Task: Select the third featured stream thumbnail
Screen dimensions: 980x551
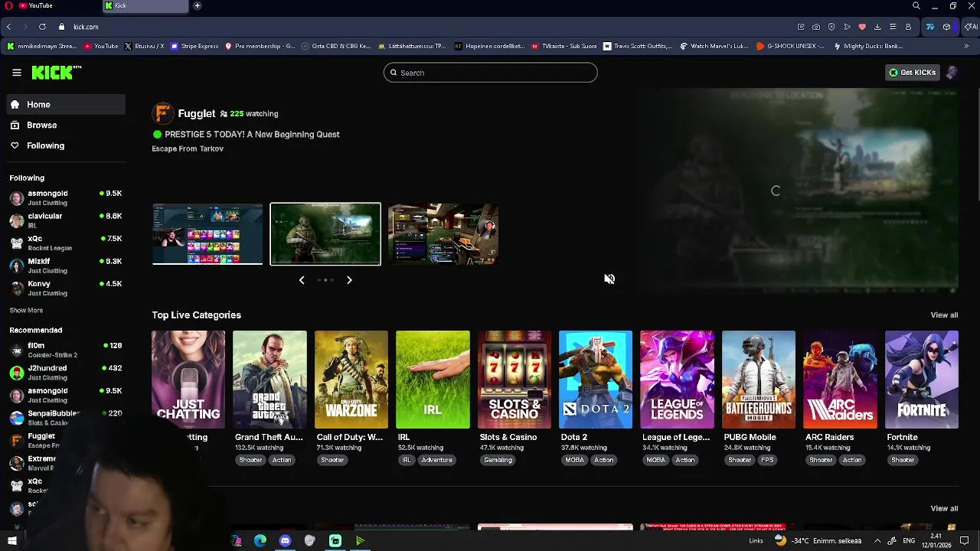Action: pos(443,234)
